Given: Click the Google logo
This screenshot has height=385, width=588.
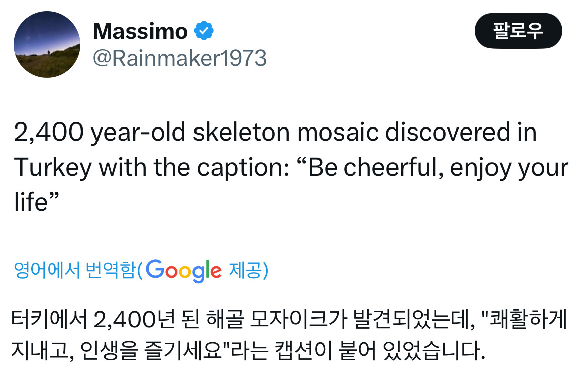Looking at the screenshot, I should (x=184, y=271).
